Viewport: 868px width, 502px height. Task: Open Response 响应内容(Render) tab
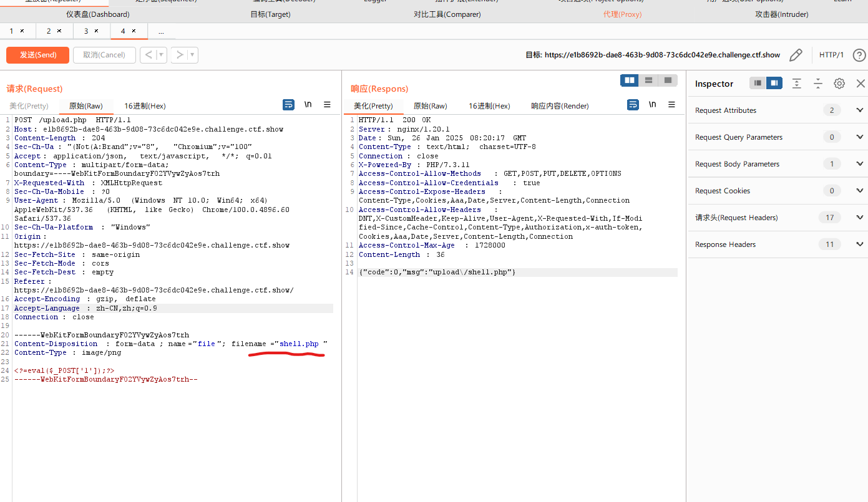(x=560, y=106)
